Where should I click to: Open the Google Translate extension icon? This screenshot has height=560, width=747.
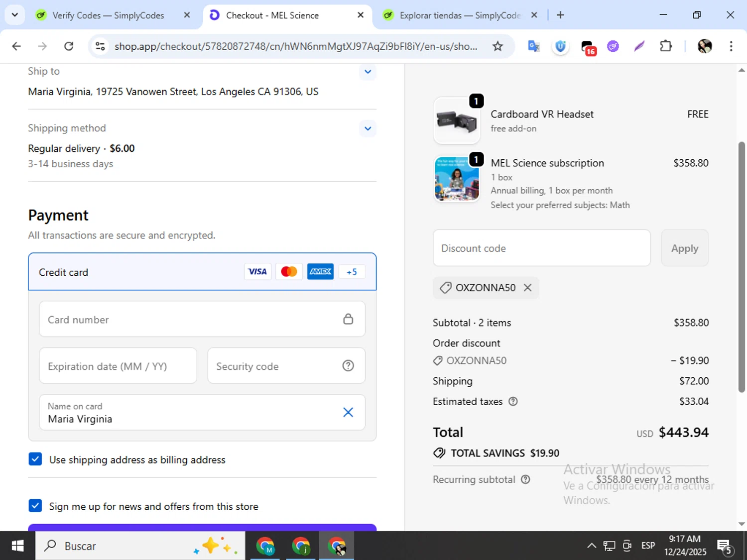click(534, 46)
